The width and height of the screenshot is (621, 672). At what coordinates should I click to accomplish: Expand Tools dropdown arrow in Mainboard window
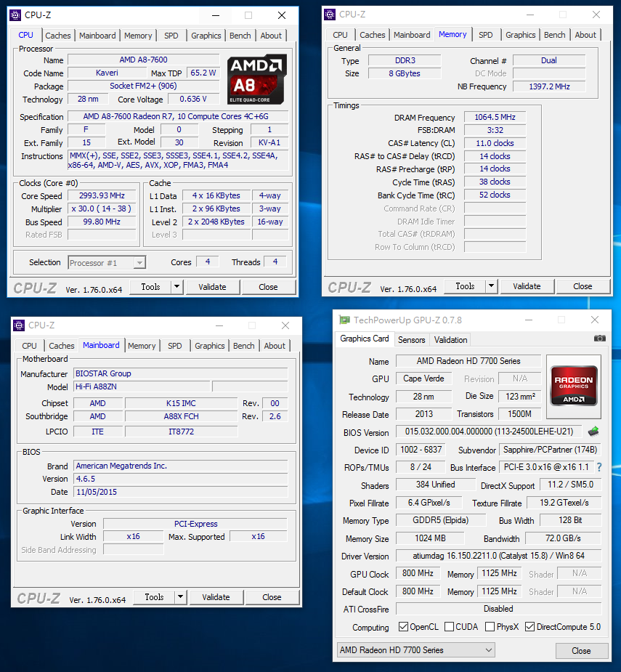point(180,597)
